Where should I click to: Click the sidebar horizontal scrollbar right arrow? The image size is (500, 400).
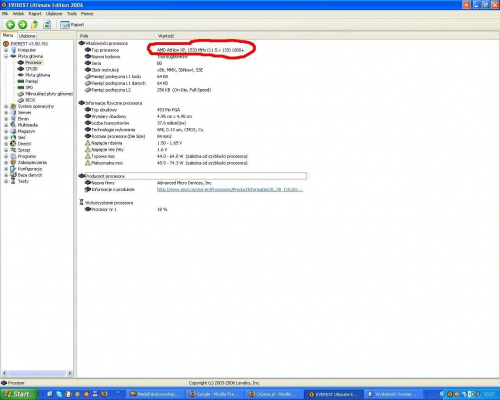[70, 373]
